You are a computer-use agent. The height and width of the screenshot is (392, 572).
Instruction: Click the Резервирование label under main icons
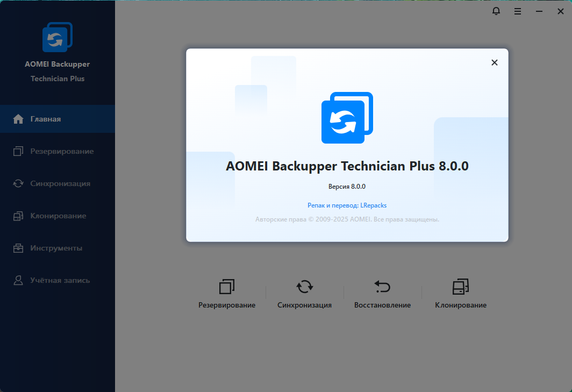(227, 305)
